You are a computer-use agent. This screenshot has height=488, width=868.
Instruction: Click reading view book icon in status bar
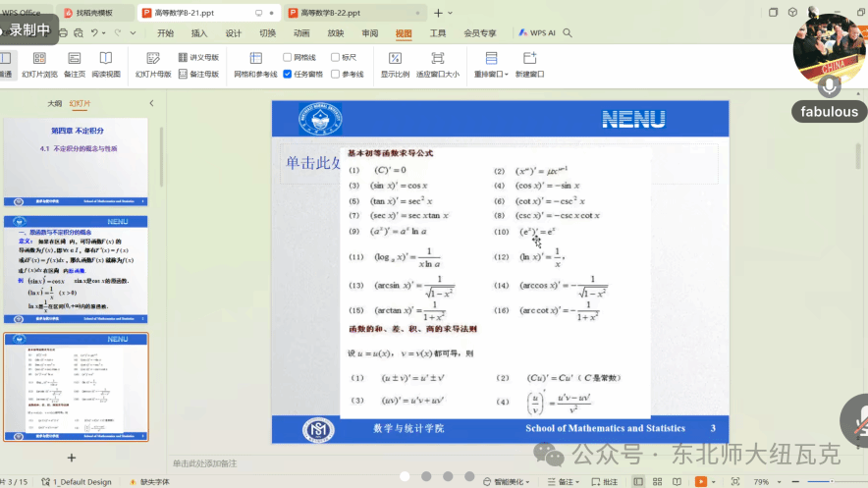click(x=677, y=482)
